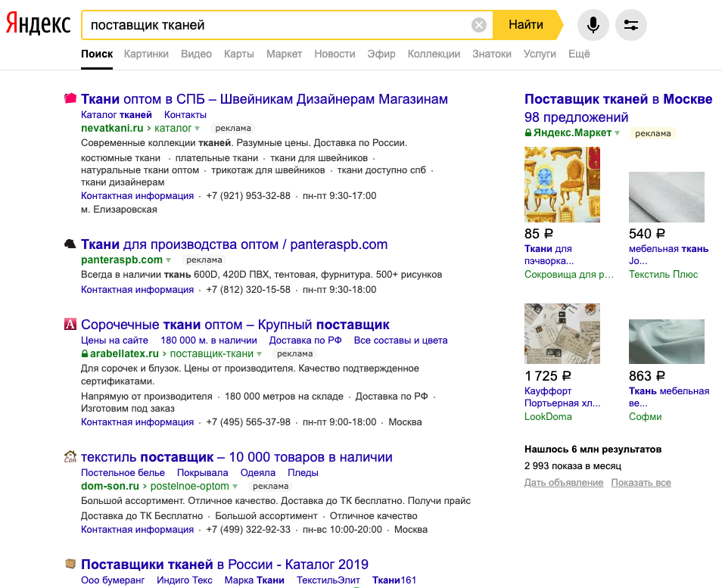This screenshot has width=722, height=588.
Task: Open the Картинки tab
Action: [x=146, y=54]
